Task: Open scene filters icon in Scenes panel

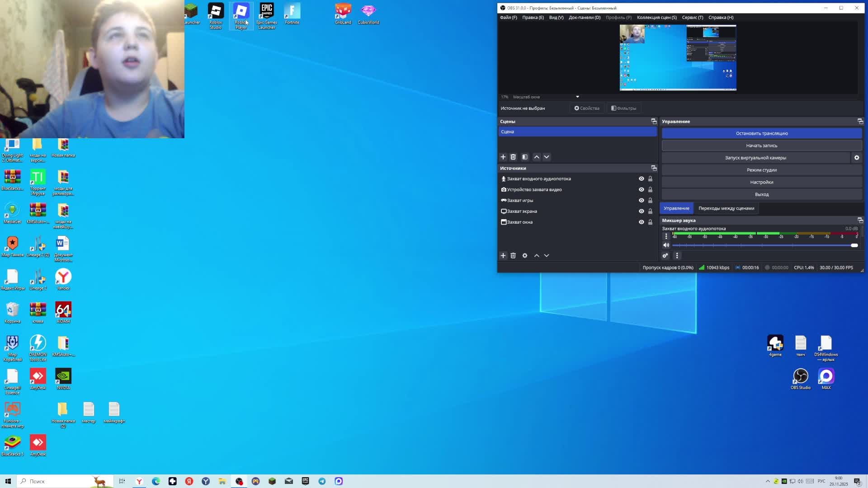Action: click(x=524, y=157)
